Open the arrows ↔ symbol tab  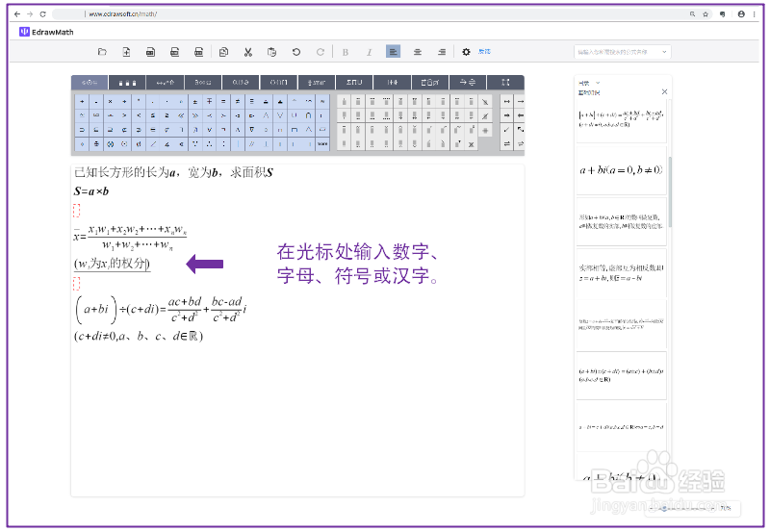(165, 82)
